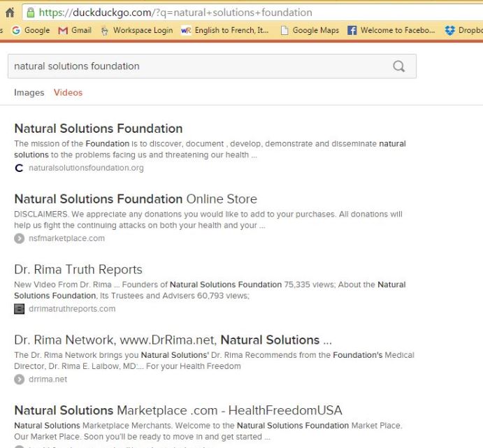Click the arrow icon beside nsfmarketplace.com
This screenshot has width=483, height=448.
point(19,238)
